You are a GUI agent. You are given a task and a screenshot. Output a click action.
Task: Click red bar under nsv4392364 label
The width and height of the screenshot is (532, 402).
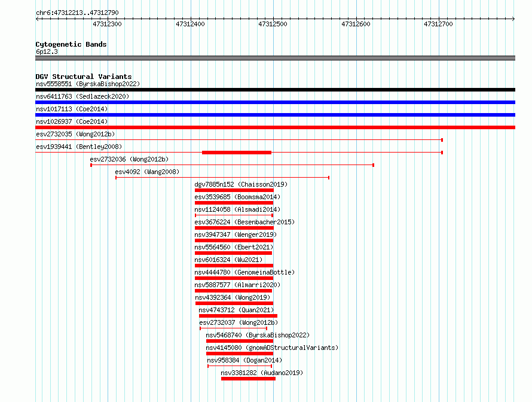pos(234,303)
